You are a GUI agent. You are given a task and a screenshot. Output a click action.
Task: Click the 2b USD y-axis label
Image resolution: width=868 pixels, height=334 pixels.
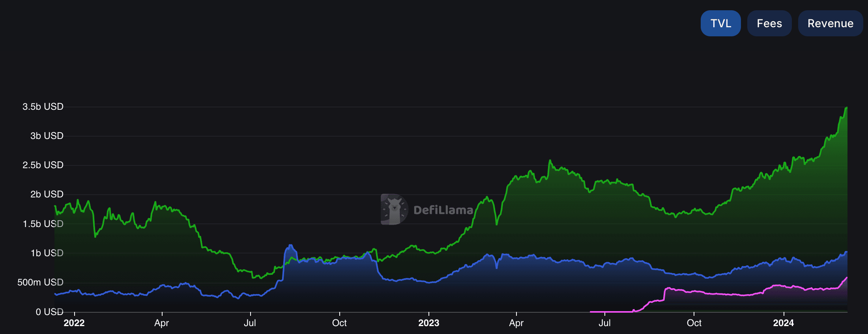tap(47, 194)
